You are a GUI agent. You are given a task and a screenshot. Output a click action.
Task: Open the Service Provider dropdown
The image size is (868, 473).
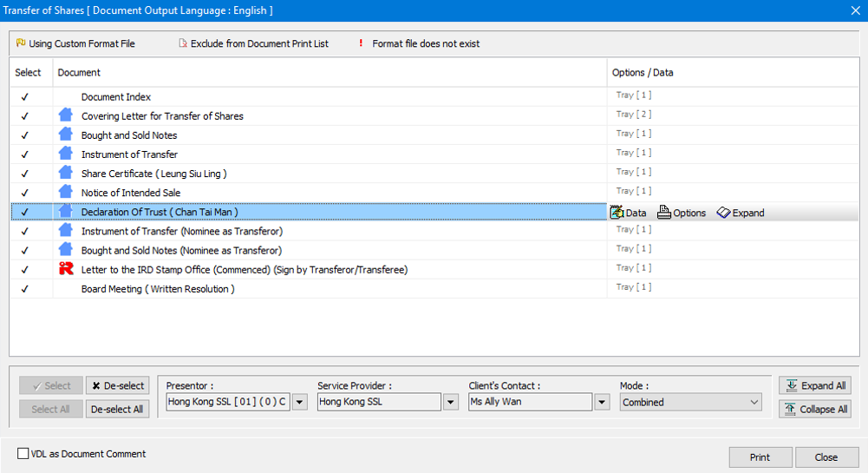pos(450,402)
